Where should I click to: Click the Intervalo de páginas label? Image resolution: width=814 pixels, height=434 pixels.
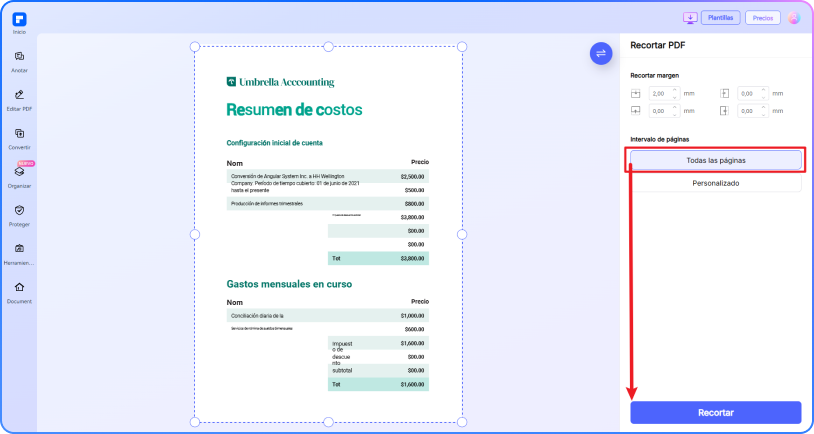pos(659,139)
